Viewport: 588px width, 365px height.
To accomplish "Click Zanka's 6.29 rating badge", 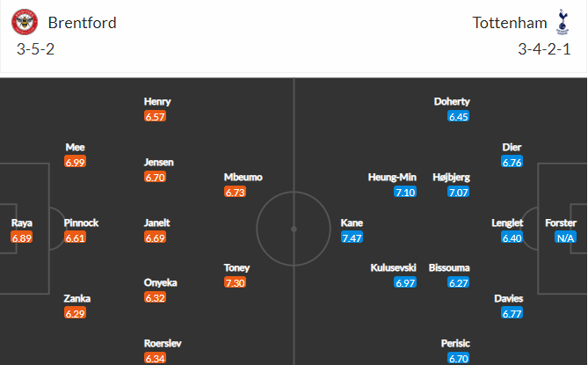I will [75, 313].
